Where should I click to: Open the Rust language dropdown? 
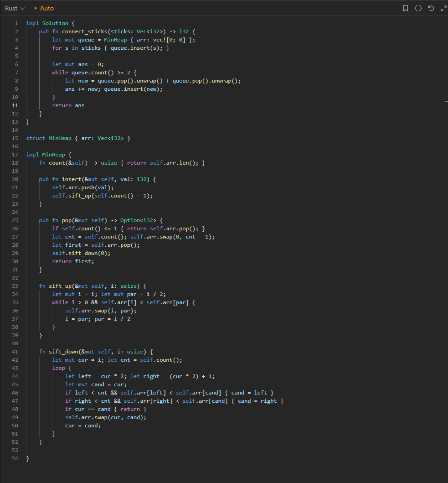click(15, 8)
